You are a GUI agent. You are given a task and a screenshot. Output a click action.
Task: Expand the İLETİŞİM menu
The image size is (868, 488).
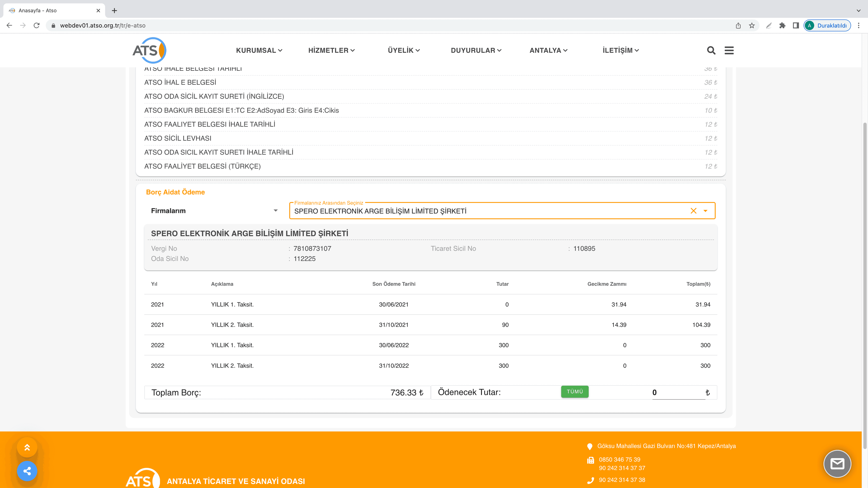coord(621,50)
